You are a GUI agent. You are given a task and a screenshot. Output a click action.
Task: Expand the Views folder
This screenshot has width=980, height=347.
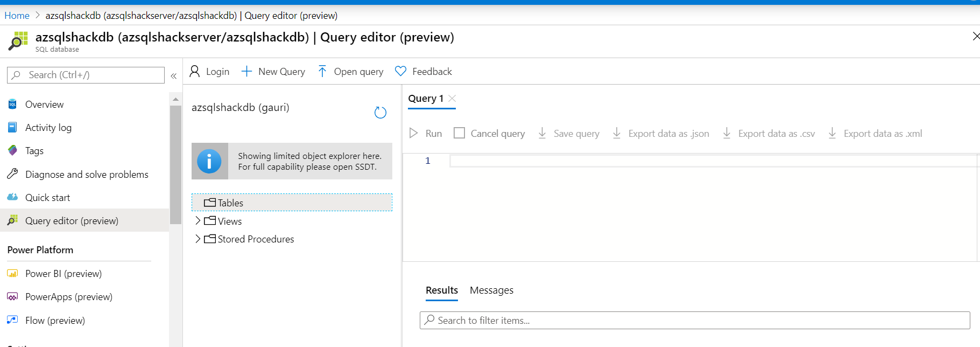[198, 221]
